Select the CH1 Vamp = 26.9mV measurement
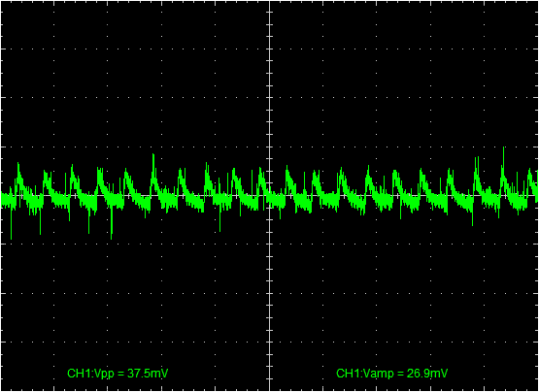 tap(391, 374)
